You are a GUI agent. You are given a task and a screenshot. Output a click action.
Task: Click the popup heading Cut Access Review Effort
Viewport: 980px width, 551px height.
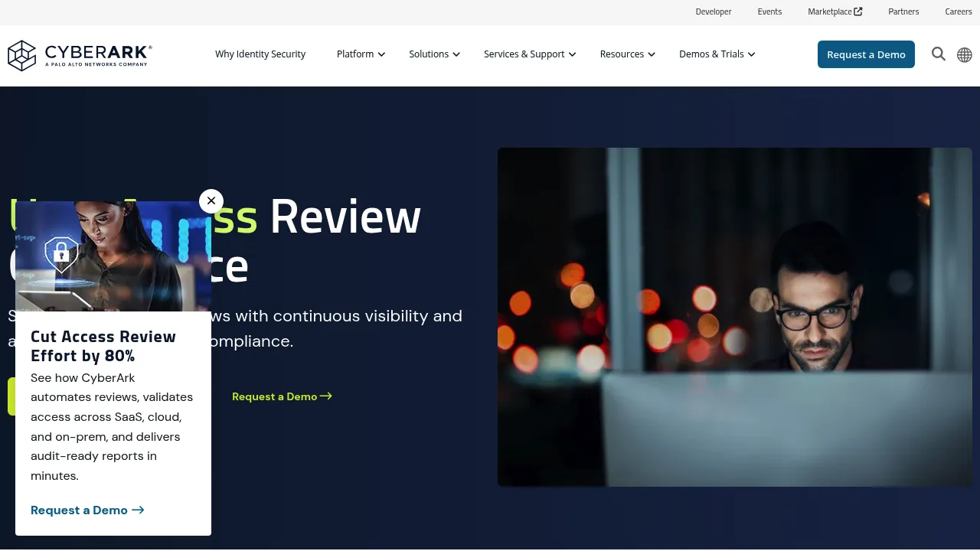(x=103, y=346)
